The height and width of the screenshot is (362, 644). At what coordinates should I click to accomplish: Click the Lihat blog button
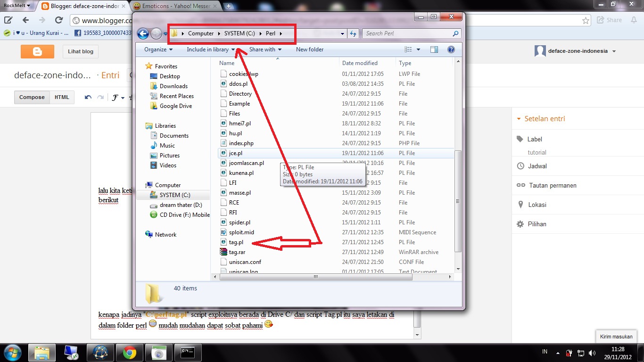[80, 51]
